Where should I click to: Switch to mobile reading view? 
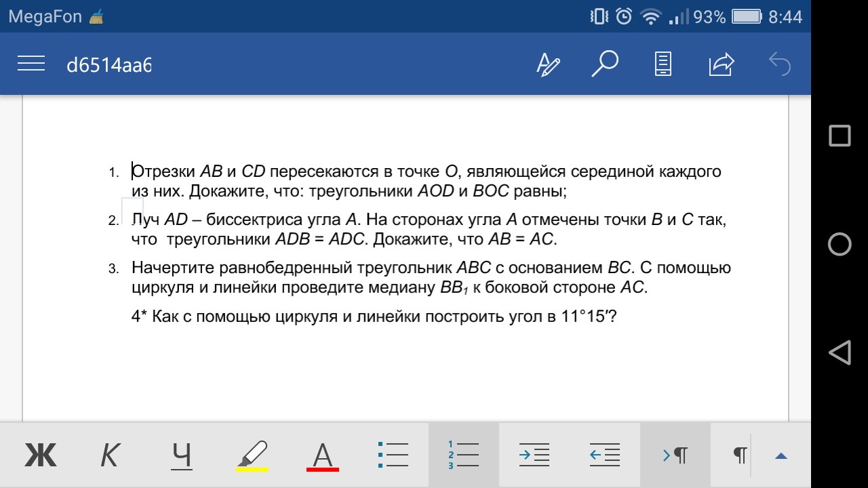(663, 64)
